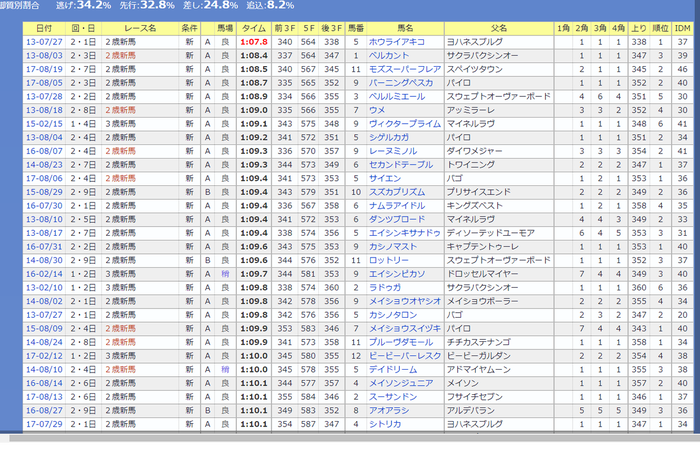
Task: Open horse link メイショウスイヅキ
Action: [x=404, y=328]
